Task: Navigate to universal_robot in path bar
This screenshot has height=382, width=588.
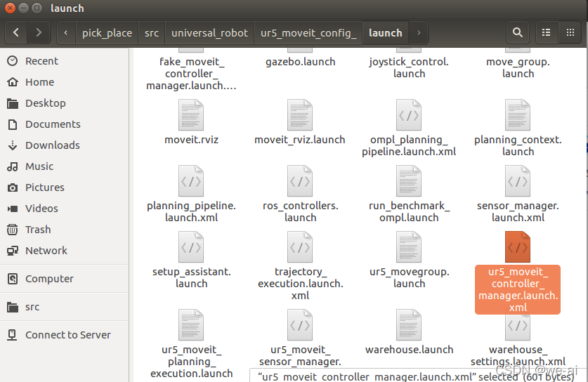Action: point(209,32)
